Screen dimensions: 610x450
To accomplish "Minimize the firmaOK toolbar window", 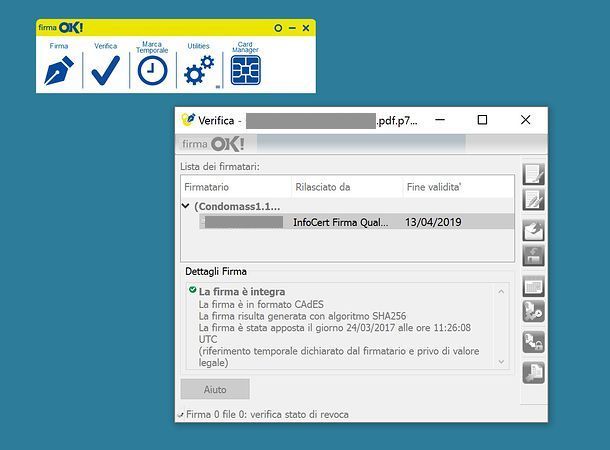I will tap(292, 28).
